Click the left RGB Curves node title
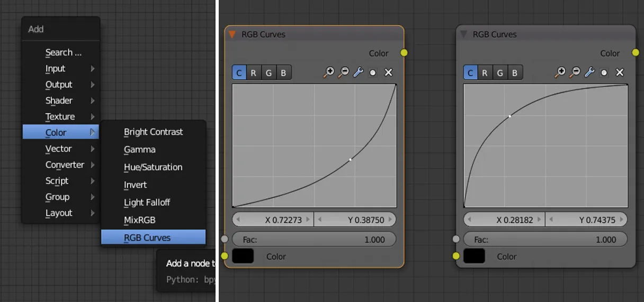The width and height of the screenshot is (644, 302). pyautogui.click(x=263, y=34)
